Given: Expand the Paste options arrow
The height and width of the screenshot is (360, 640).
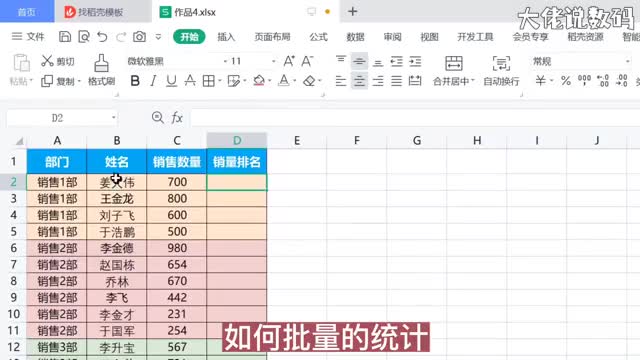Looking at the screenshot, I should (x=31, y=81).
